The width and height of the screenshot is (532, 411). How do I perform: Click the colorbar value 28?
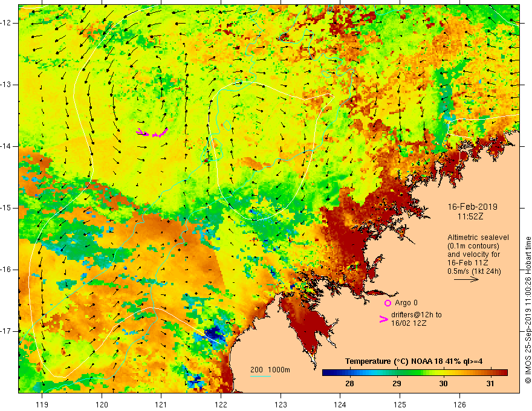(349, 384)
